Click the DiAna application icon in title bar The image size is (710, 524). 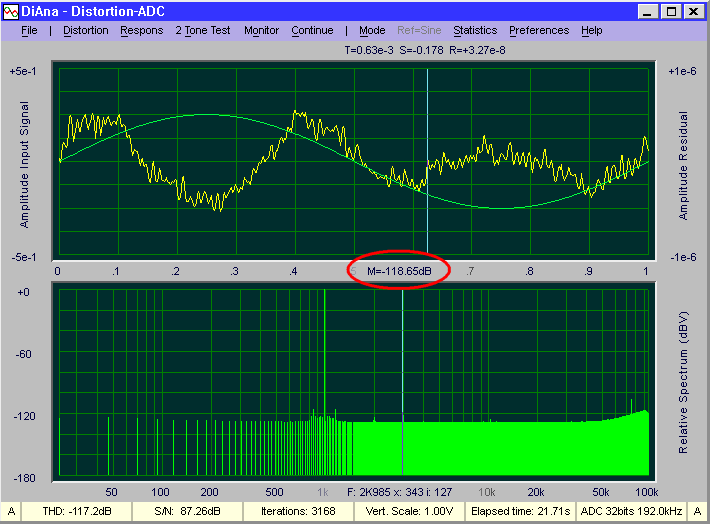click(x=11, y=12)
